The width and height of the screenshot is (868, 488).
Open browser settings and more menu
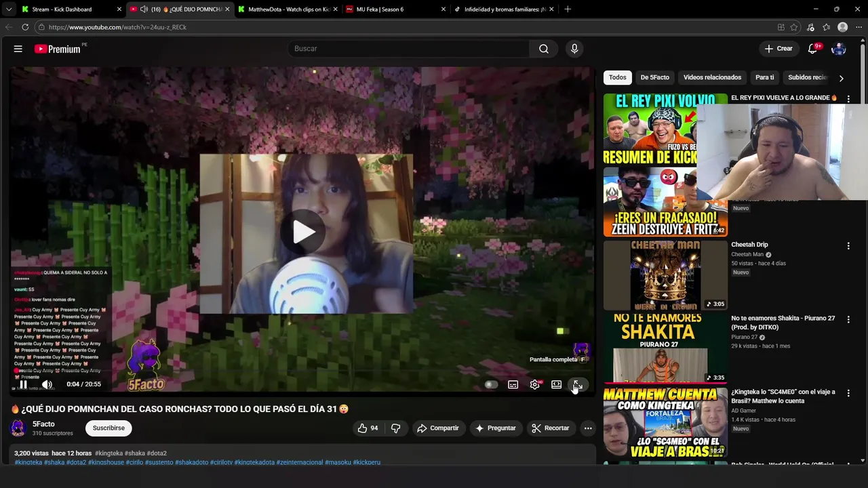coord(859,27)
